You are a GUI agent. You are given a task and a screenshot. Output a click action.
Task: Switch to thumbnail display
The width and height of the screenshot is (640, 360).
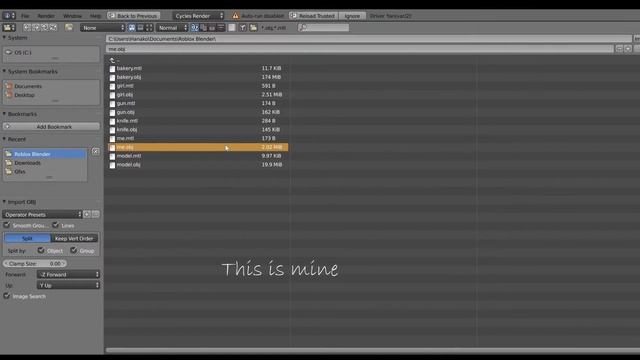[149, 27]
